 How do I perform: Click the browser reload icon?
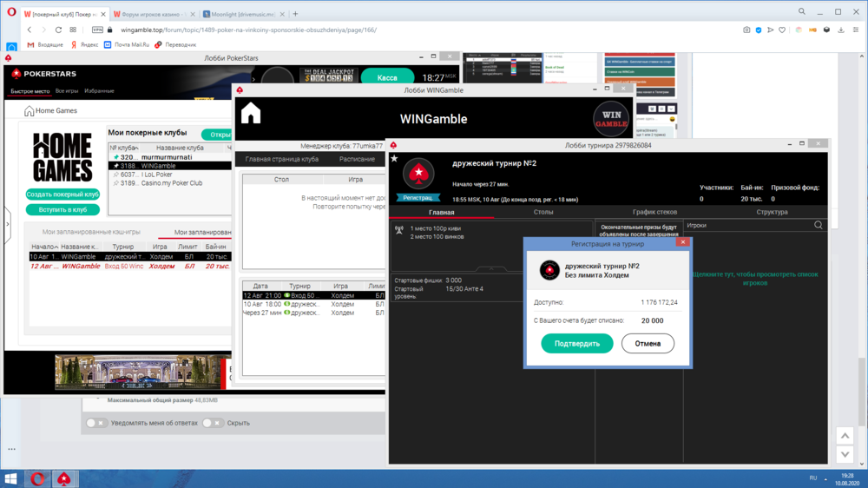coord(58,30)
